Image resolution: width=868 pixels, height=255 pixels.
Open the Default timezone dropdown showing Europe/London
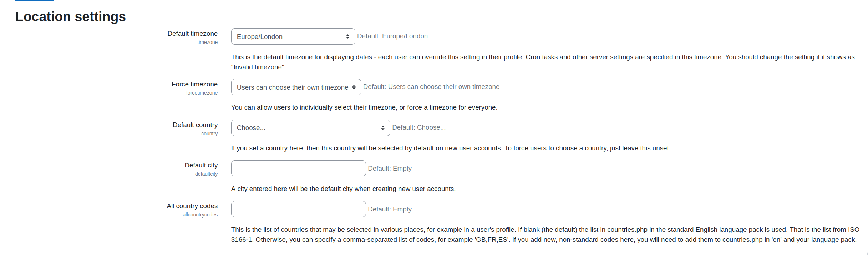pos(293,36)
